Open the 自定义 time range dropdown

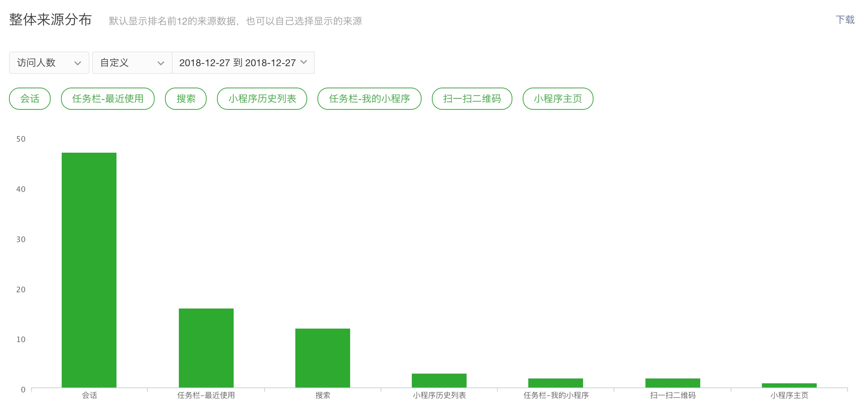tap(132, 63)
